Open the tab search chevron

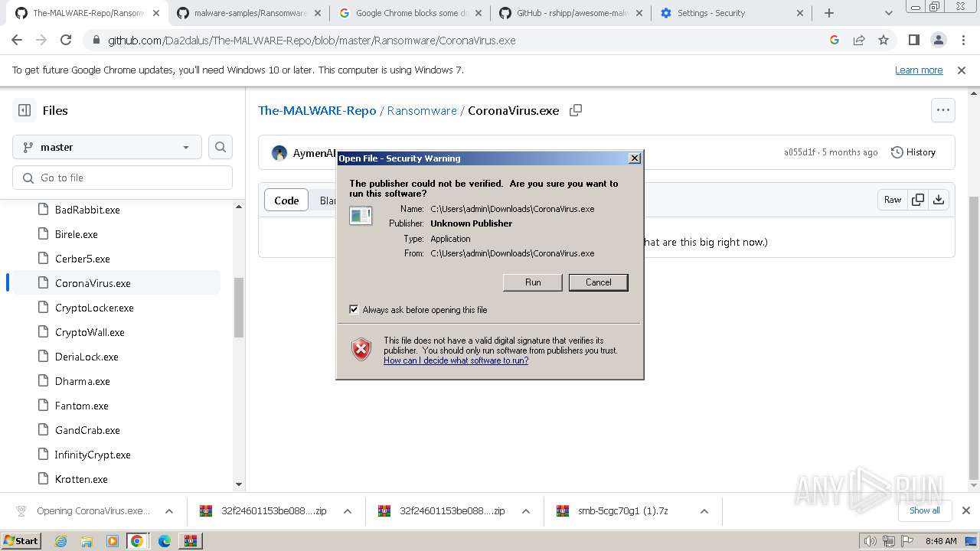point(888,13)
